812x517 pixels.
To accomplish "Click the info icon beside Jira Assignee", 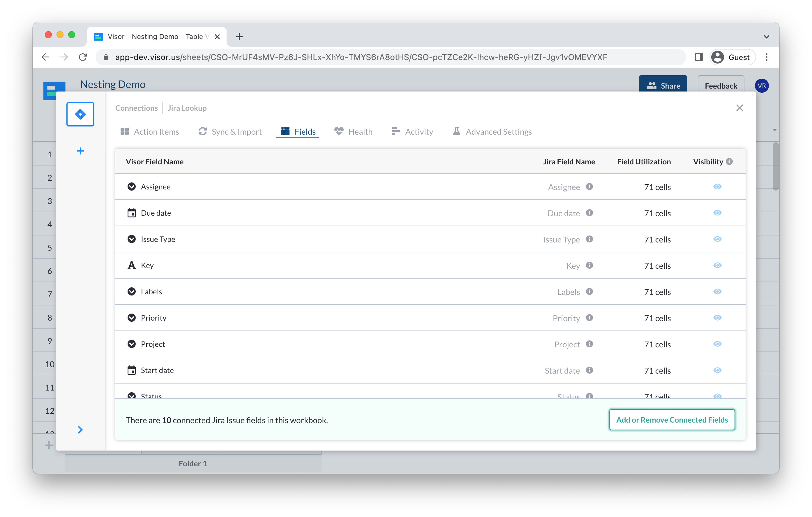I will [589, 187].
